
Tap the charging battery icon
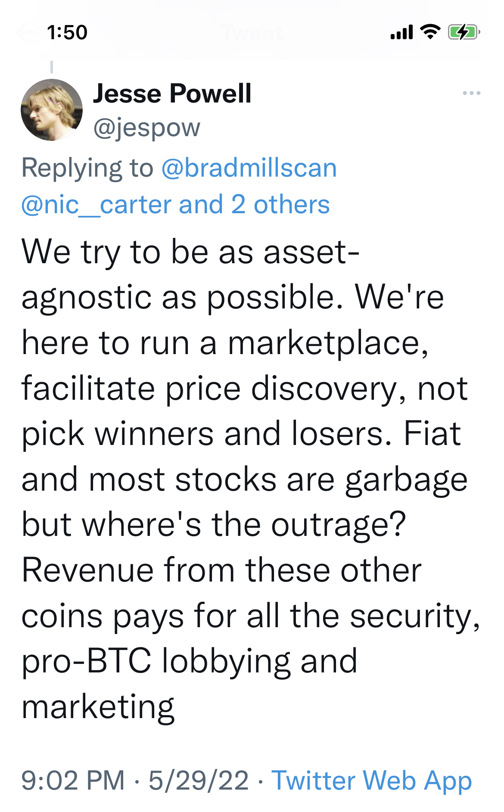[464, 32]
